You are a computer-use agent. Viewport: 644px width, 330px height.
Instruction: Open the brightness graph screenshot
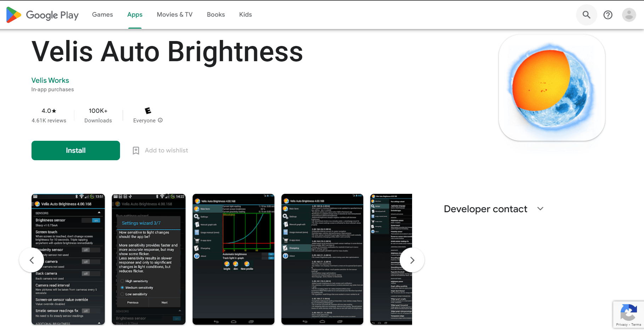pyautogui.click(x=233, y=259)
